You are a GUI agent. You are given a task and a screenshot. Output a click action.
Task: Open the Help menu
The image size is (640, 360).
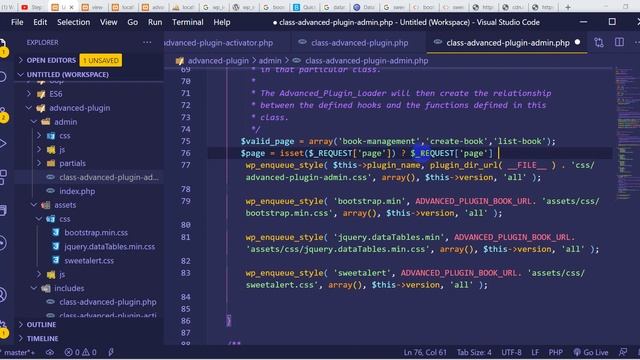pyautogui.click(x=222, y=22)
